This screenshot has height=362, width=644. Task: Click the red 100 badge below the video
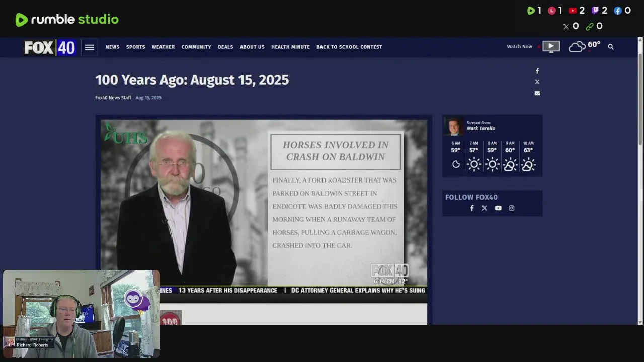(170, 319)
